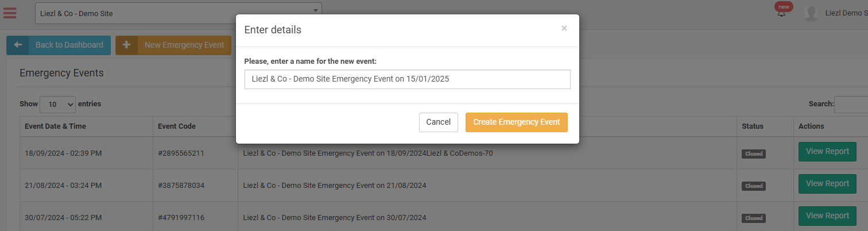Click the user avatar icon
The height and width of the screenshot is (231, 868).
click(811, 13)
